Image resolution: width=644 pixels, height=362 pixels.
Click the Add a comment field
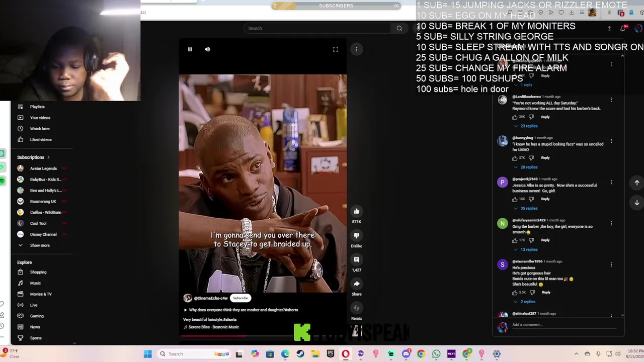pos(563,325)
